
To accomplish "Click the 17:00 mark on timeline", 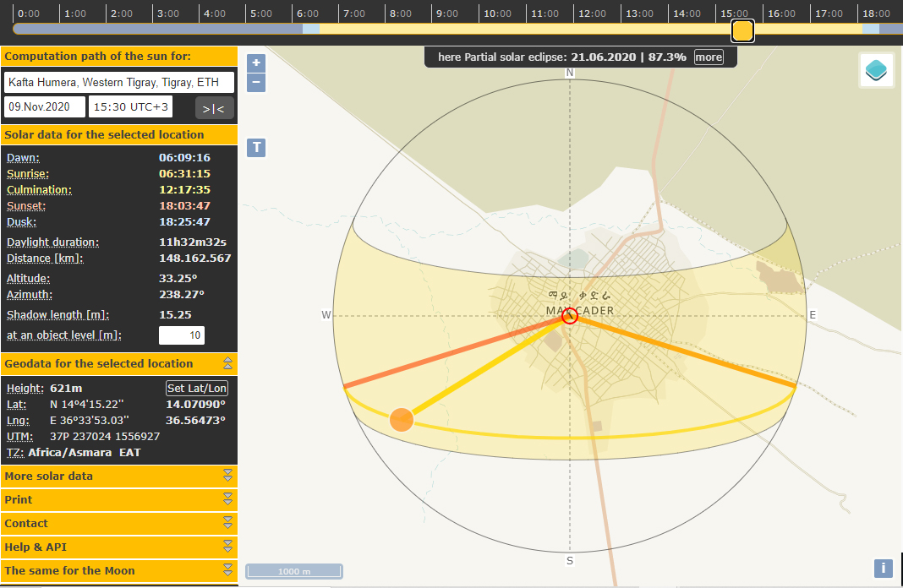I will pyautogui.click(x=829, y=14).
